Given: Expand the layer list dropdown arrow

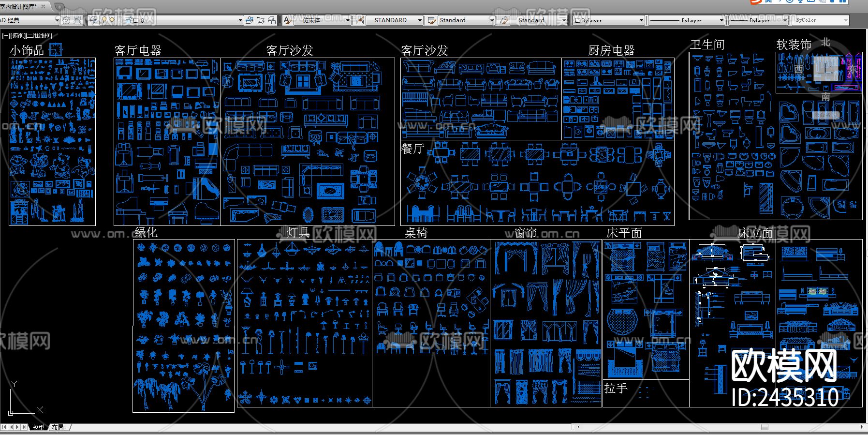Looking at the screenshot, I should point(240,20).
